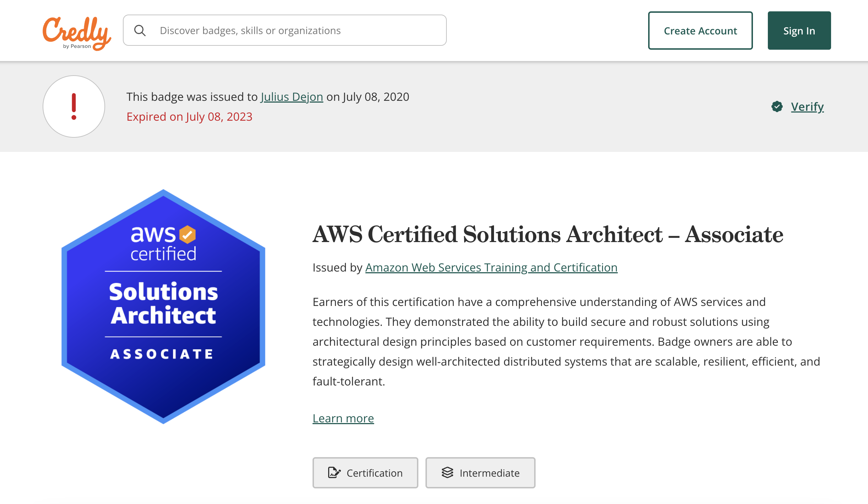The image size is (868, 504).
Task: Click the badge discovery search field
Action: tap(284, 30)
